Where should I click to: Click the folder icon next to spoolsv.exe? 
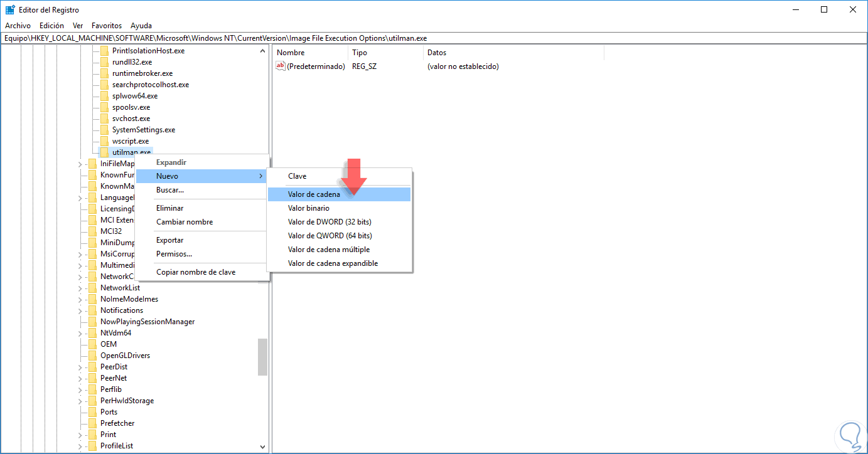click(x=105, y=107)
